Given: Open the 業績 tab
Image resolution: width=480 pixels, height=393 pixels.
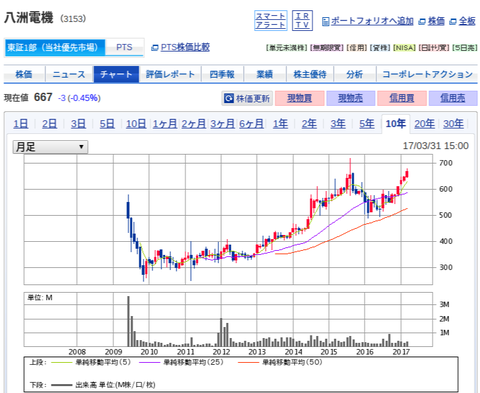Looking at the screenshot, I should point(265,74).
